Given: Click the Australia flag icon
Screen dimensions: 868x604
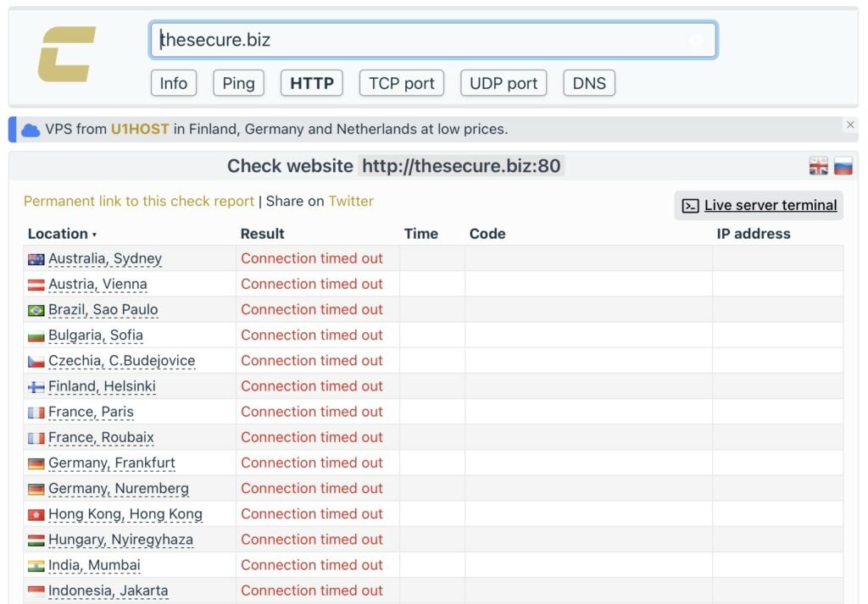Looking at the screenshot, I should 36,259.
